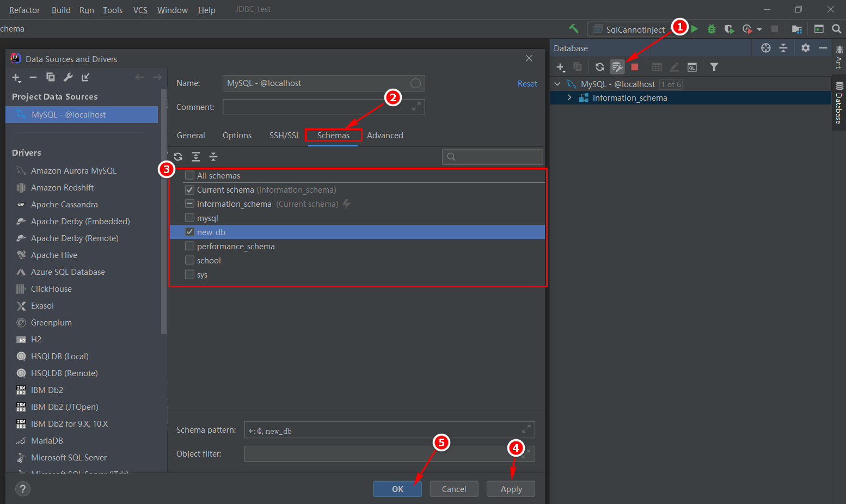The height and width of the screenshot is (504, 846).
Task: Run with coverage using the shield icon
Action: [x=729, y=29]
